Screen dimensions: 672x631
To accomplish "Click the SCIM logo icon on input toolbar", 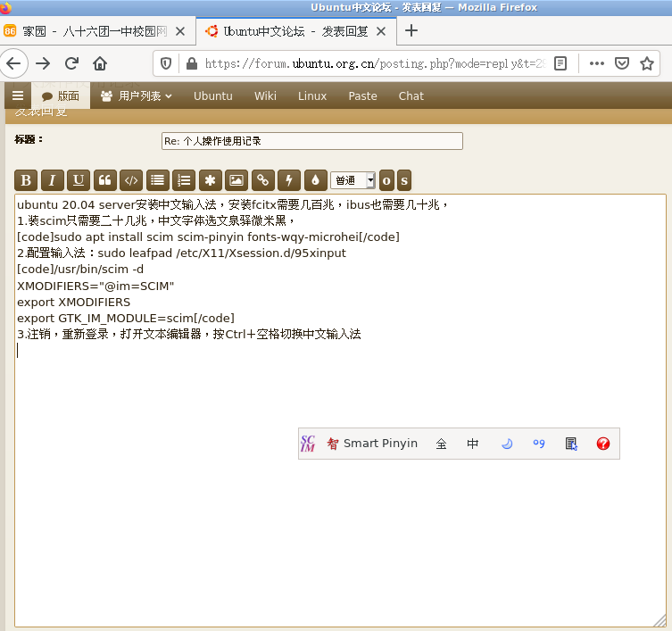I will 308,444.
